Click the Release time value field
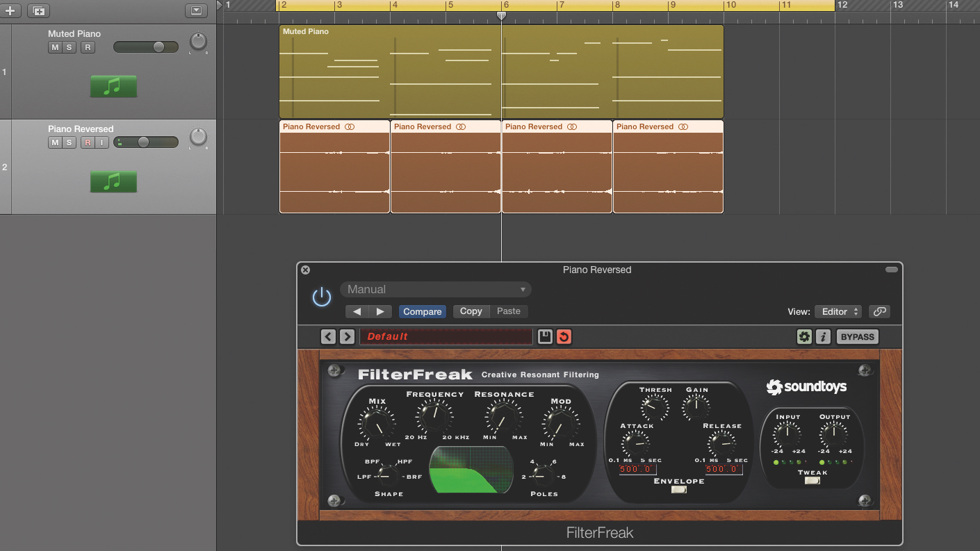 (x=724, y=470)
